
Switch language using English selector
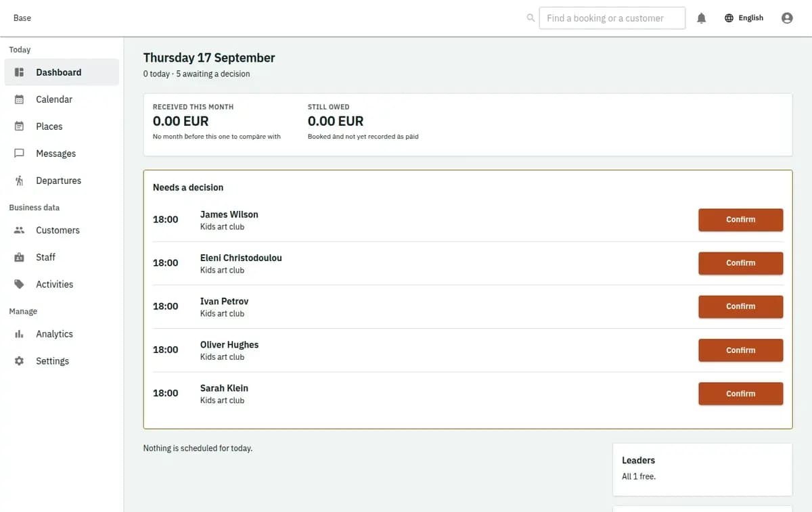[x=744, y=18]
